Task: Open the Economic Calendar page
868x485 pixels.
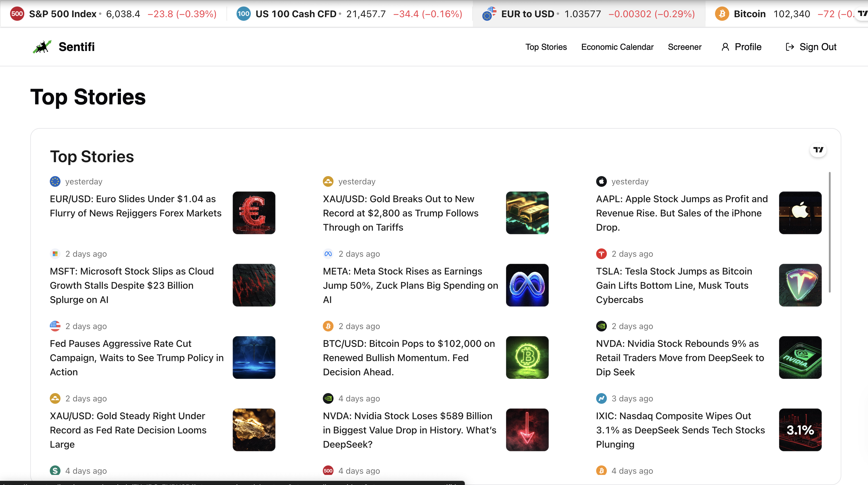Action: tap(617, 47)
